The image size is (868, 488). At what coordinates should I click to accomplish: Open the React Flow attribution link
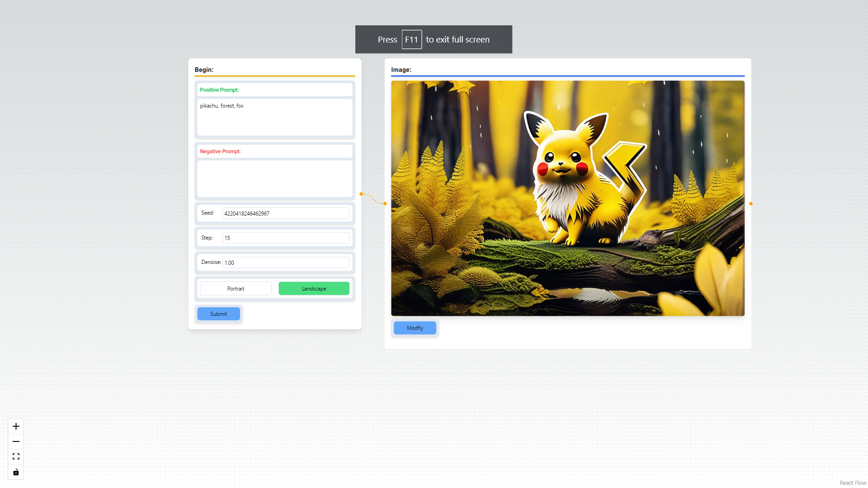(x=853, y=483)
